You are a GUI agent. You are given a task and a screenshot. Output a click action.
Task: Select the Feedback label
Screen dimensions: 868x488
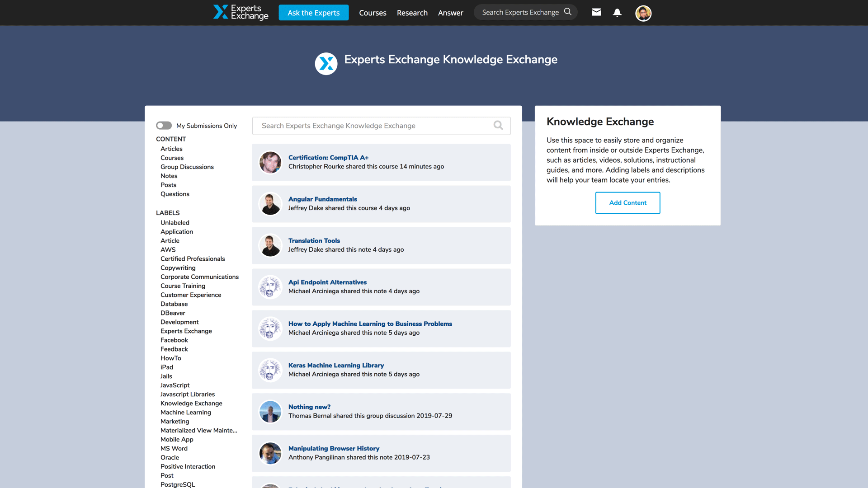(x=174, y=349)
